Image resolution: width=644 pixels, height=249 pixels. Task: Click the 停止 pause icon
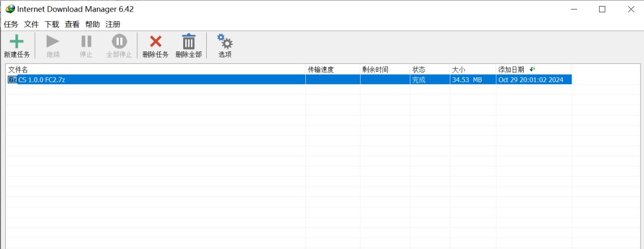pos(87,41)
